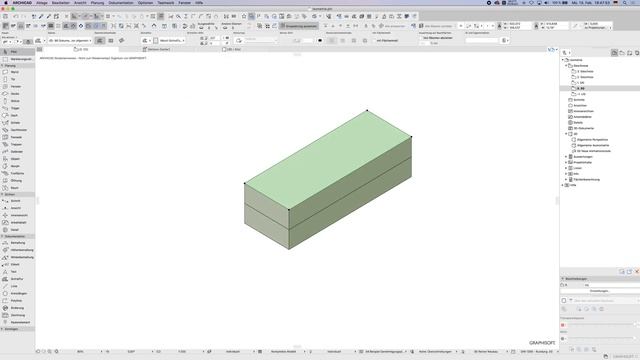Select the Dach tool in the toolbox
Image resolution: width=640 pixels, height=360 pixels.
17,116
